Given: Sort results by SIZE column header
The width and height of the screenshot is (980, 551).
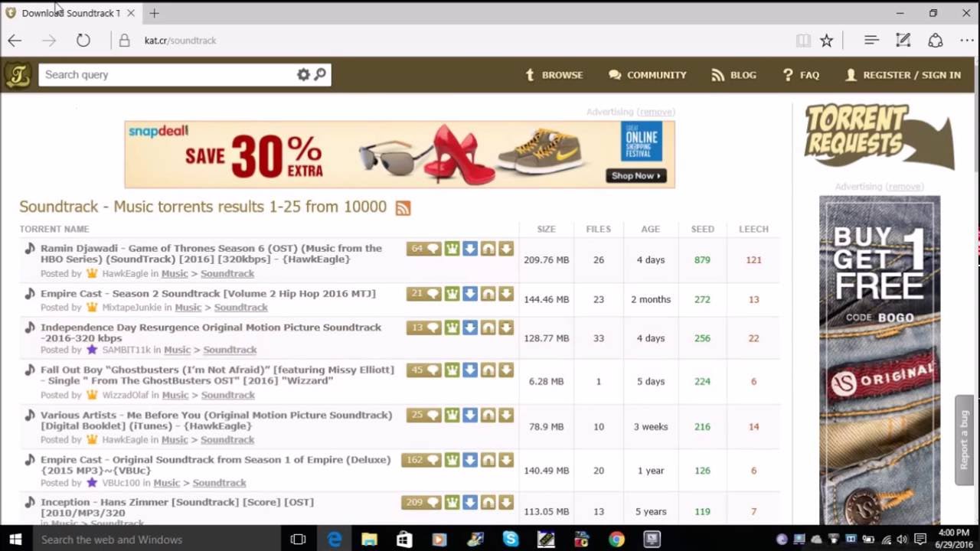Looking at the screenshot, I should [546, 229].
